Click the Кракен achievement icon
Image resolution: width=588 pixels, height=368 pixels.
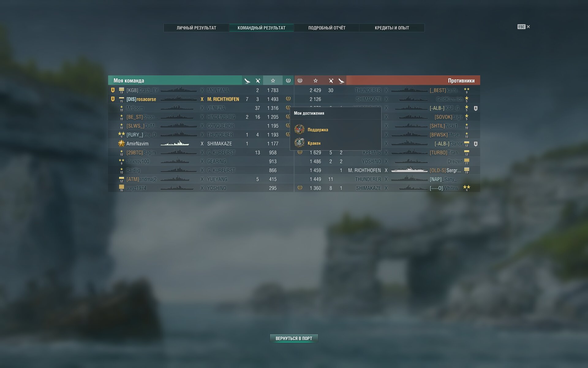[300, 143]
